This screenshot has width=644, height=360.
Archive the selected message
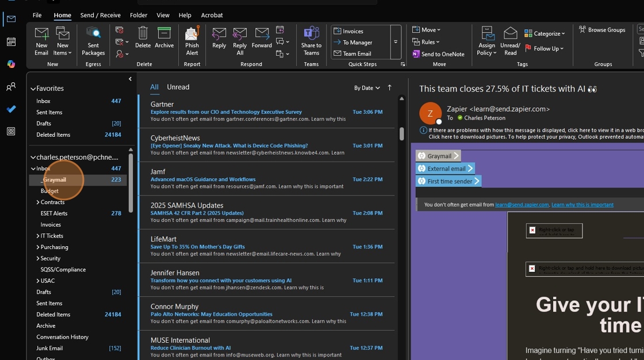[164, 38]
